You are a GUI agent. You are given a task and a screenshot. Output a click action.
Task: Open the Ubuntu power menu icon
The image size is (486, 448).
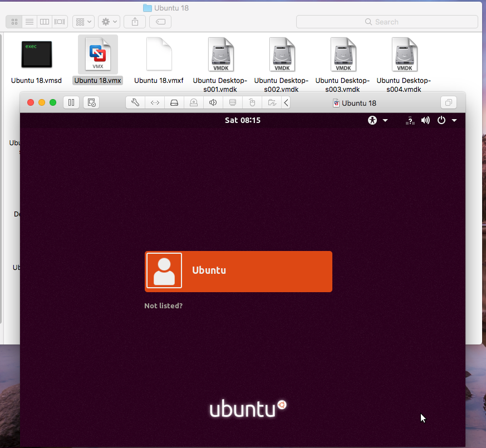pyautogui.click(x=441, y=120)
